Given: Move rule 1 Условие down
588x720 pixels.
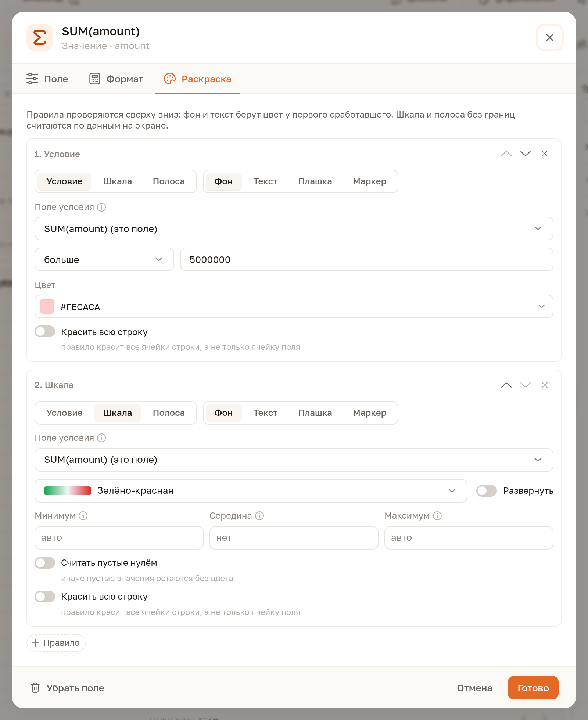Looking at the screenshot, I should (x=526, y=154).
